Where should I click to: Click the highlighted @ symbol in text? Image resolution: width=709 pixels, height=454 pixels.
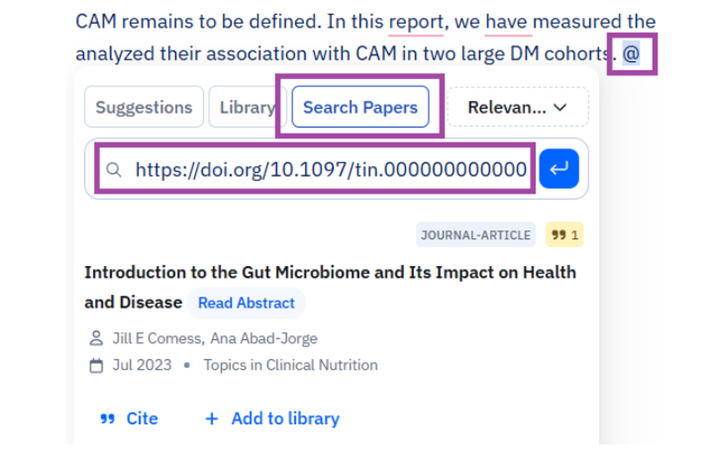point(632,52)
